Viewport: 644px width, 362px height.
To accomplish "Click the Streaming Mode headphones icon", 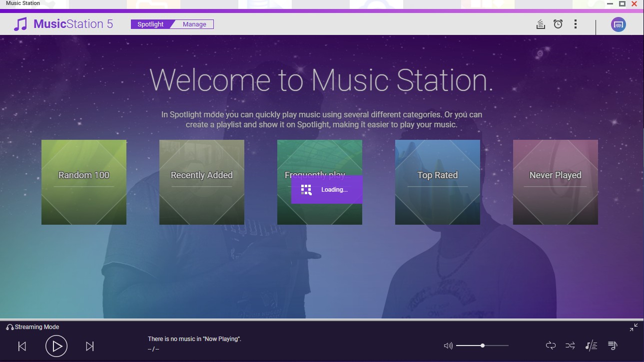I will [10, 327].
